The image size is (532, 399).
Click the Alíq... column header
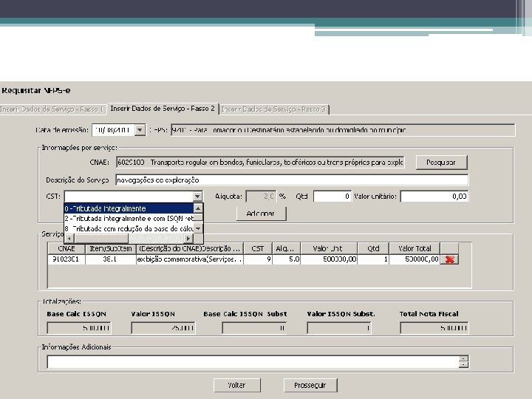[x=287, y=249]
